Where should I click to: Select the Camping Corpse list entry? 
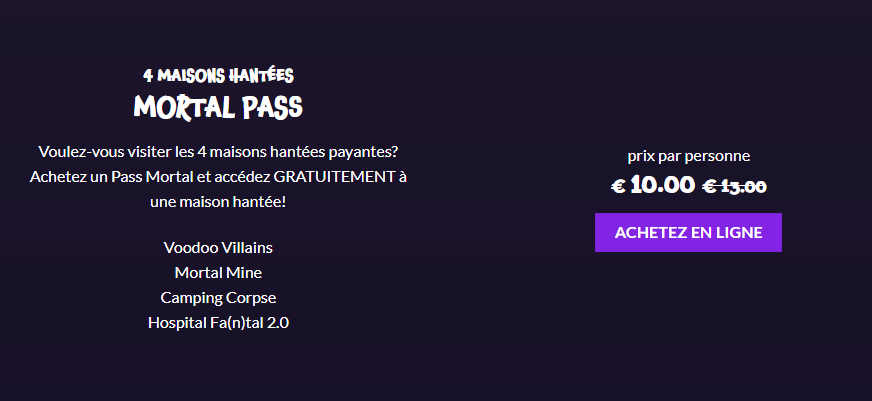click(x=218, y=298)
